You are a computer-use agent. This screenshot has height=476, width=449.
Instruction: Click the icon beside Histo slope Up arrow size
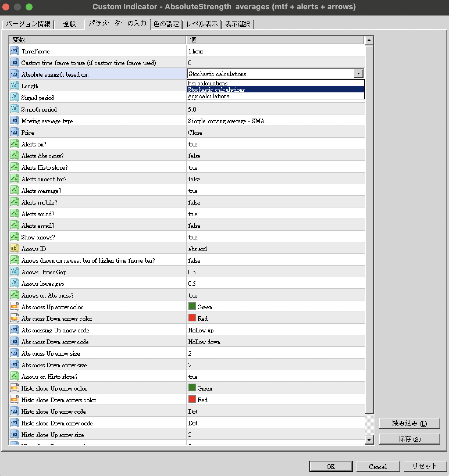coord(14,434)
